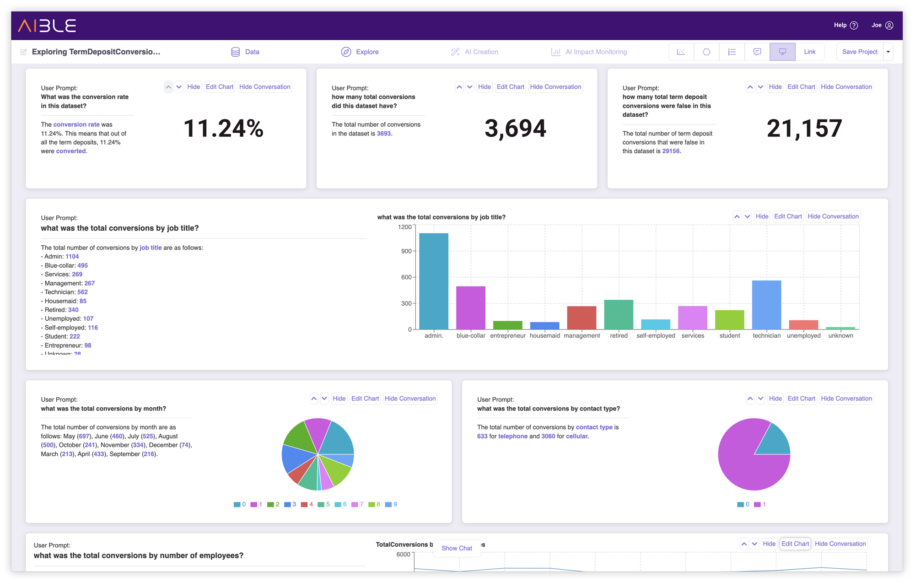Hide Conversation on the total conversions card
This screenshot has width=915, height=588.
pos(555,86)
